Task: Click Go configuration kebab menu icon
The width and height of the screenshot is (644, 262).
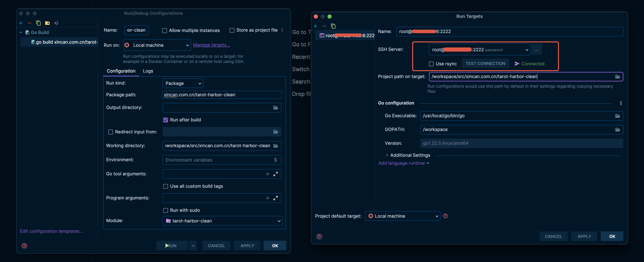Action: (x=621, y=103)
